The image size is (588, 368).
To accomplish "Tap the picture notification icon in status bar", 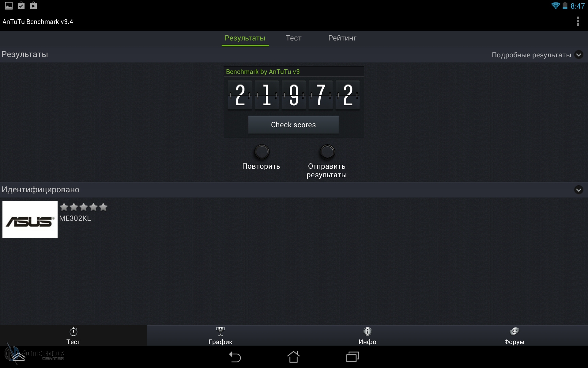I will [9, 6].
